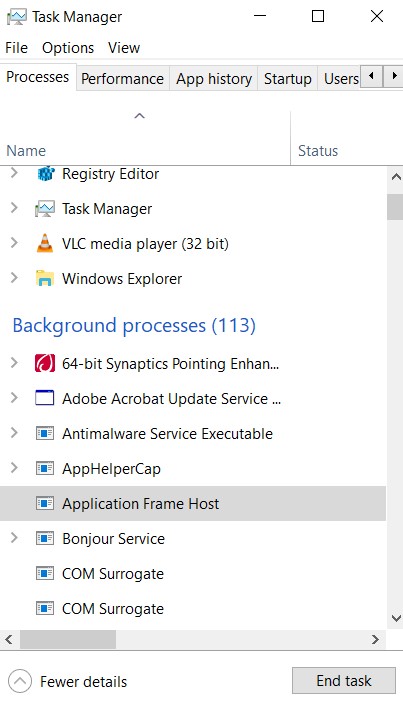This screenshot has width=403, height=707.
Task: Click the VLC media player cone icon
Action: point(45,243)
